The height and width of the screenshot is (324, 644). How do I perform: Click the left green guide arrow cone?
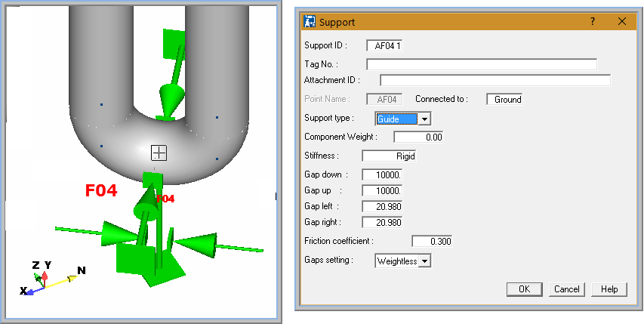(119, 233)
